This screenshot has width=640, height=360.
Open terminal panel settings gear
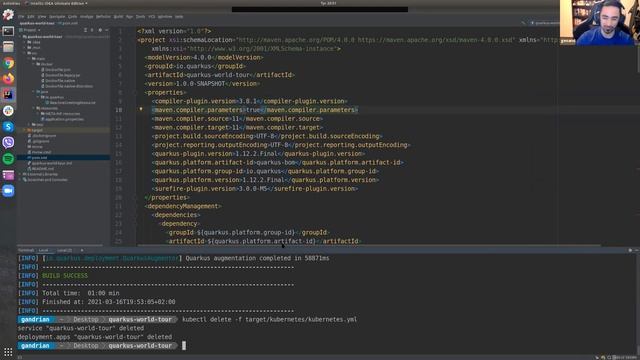pos(630,250)
